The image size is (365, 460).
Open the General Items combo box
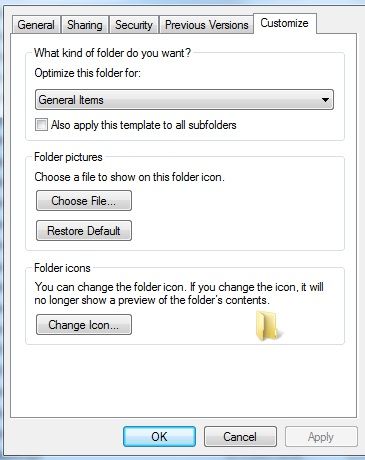pyautogui.click(x=184, y=100)
